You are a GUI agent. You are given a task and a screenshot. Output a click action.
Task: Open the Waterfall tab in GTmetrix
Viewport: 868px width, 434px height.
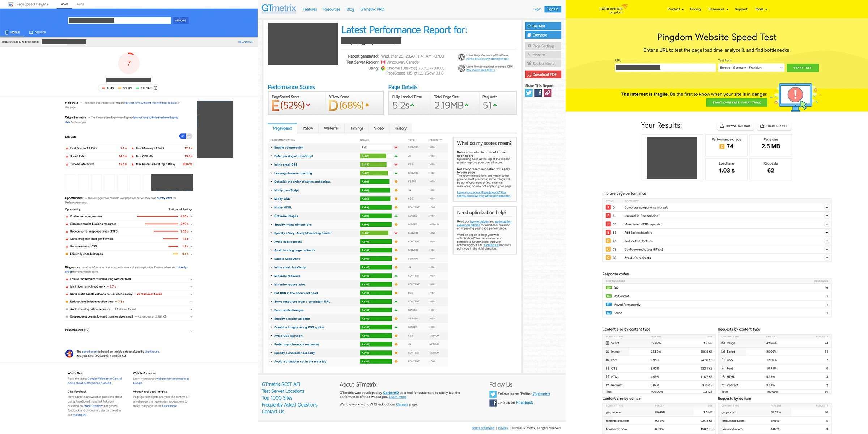click(332, 128)
